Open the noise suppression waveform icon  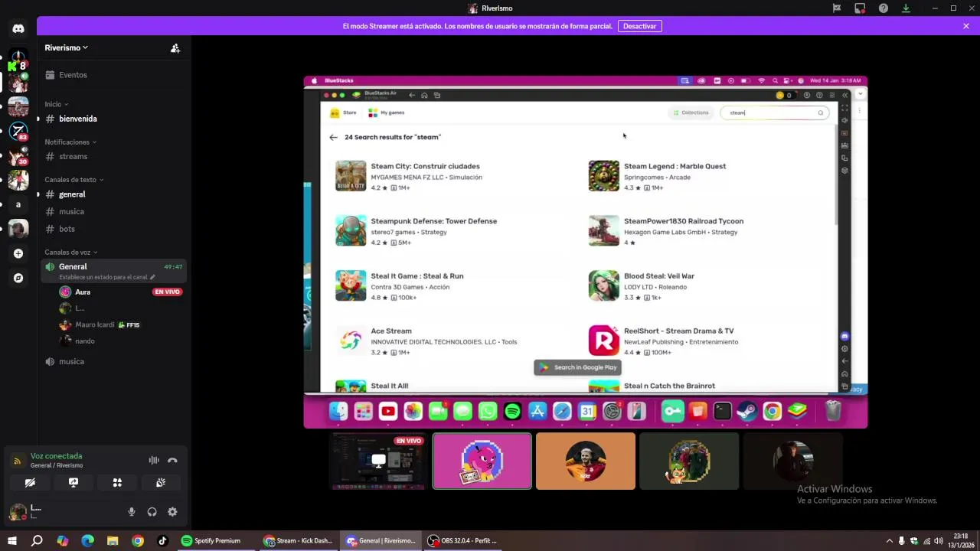154,460
